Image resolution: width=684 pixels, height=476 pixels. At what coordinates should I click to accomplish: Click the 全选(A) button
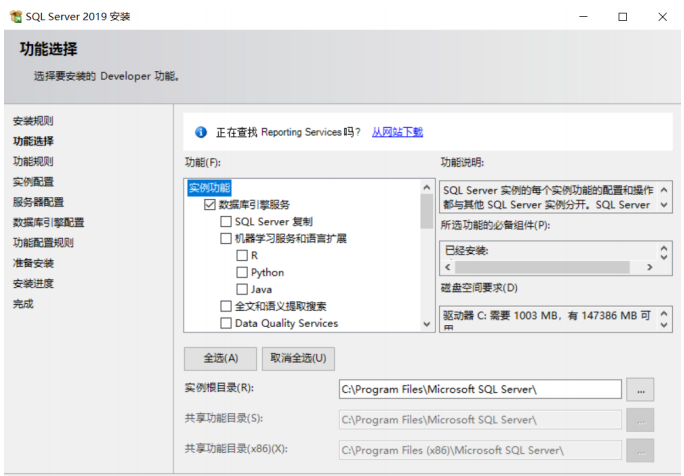coord(220,359)
